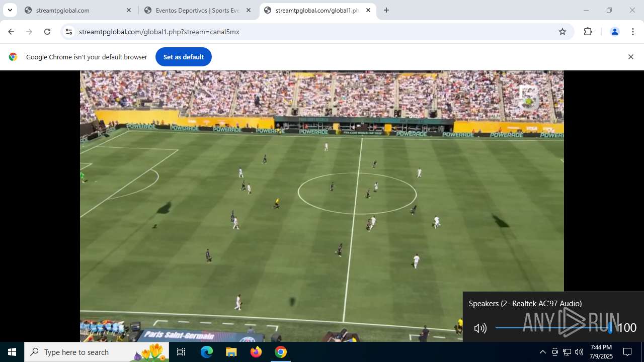This screenshot has width=644, height=362.
Task: Click the soccer video stream player
Action: 321,206
